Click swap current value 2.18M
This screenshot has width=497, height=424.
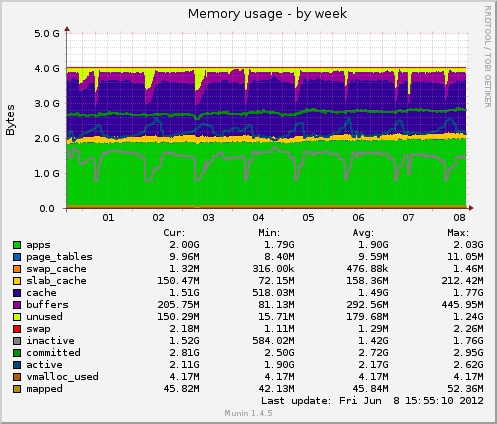click(x=184, y=329)
